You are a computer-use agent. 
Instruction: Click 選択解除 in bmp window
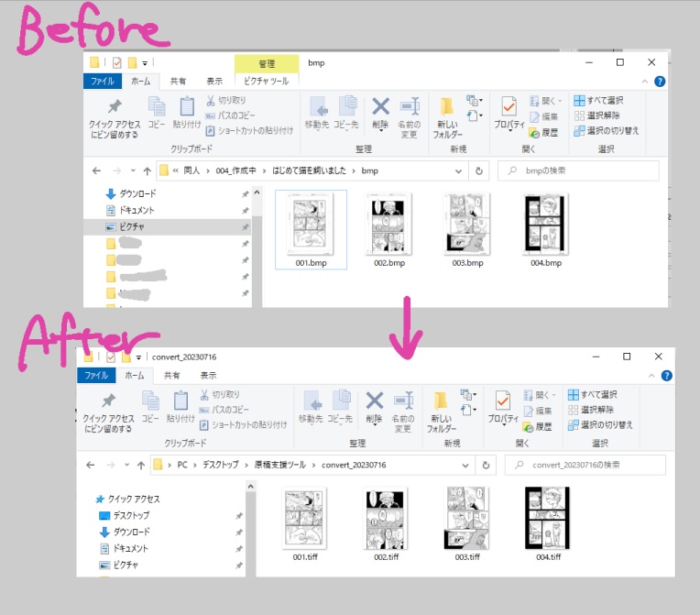596,115
